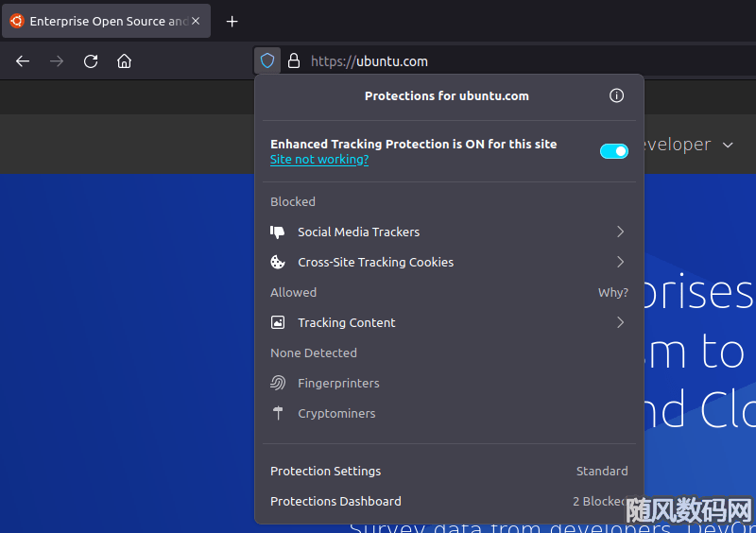Click the Why? link beside Allowed

612,292
